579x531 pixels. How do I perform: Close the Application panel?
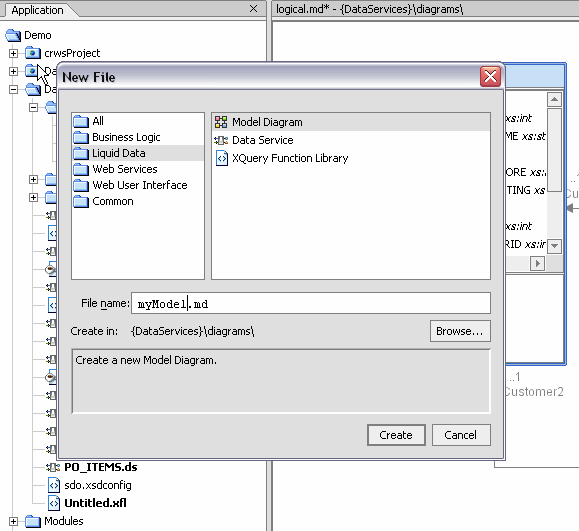tap(253, 9)
